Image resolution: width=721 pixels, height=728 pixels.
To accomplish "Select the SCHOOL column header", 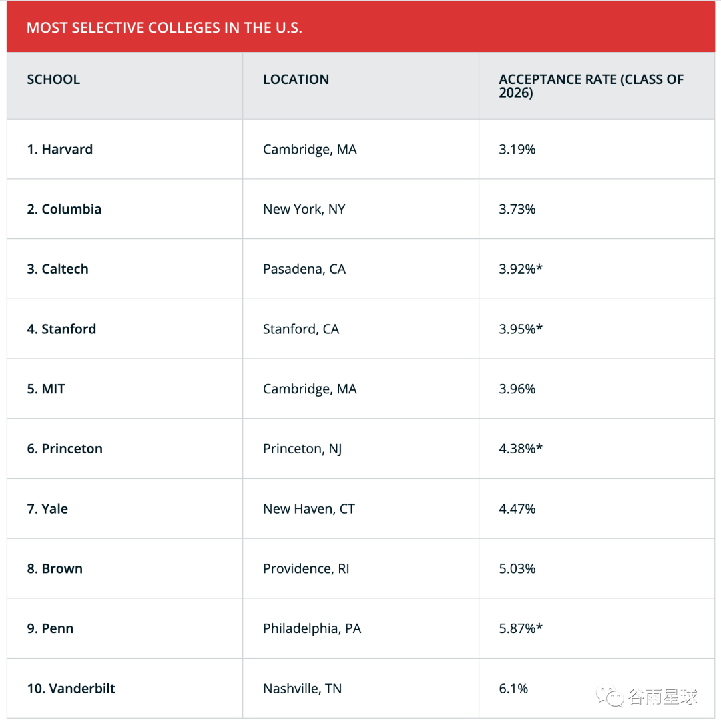I will pyautogui.click(x=53, y=79).
